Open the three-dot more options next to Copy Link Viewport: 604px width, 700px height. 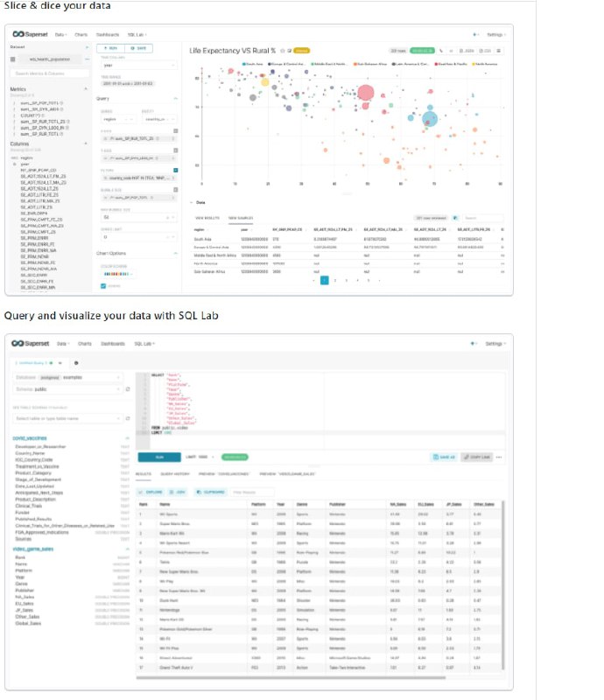pyautogui.click(x=499, y=457)
